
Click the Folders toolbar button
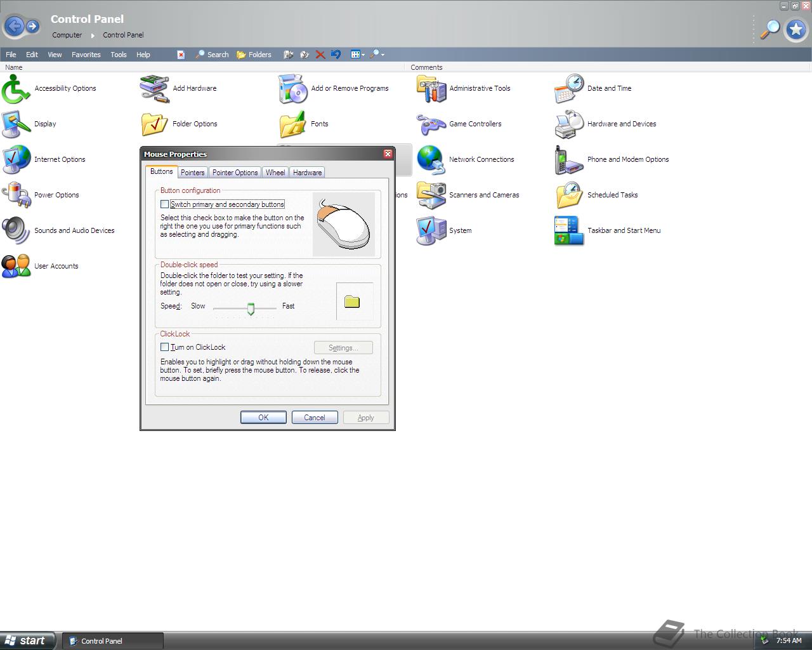coord(254,55)
